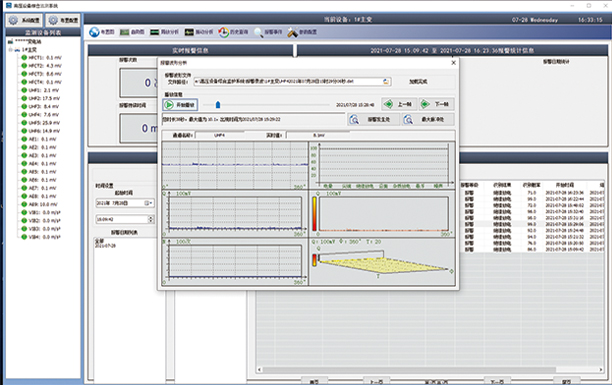612x385 pixels.
Task: Open the globe layout view icon
Action: coord(94,32)
